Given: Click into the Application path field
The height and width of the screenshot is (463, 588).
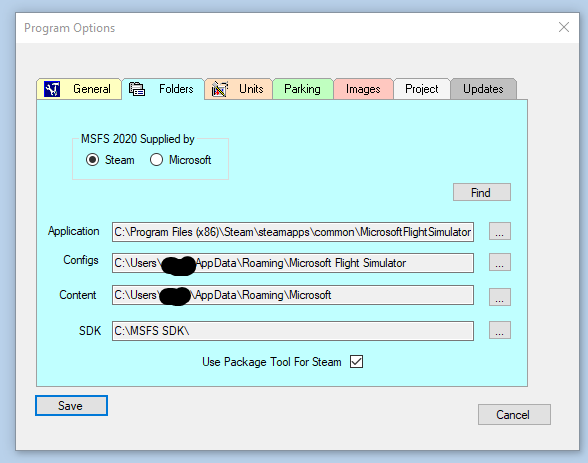Looking at the screenshot, I should 293,232.
